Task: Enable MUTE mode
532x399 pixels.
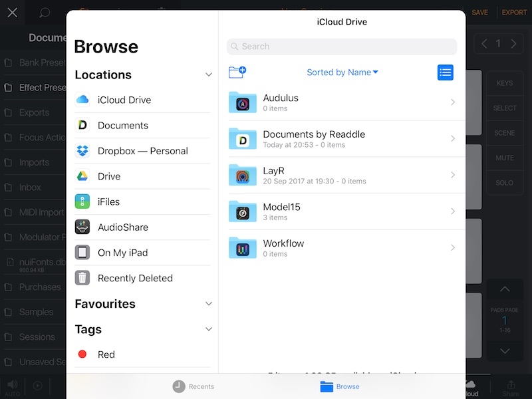Action: click(x=505, y=158)
